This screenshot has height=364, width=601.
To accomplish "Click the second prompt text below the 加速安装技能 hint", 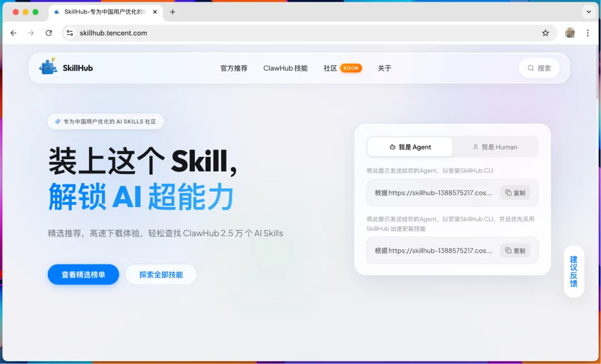I will [433, 250].
